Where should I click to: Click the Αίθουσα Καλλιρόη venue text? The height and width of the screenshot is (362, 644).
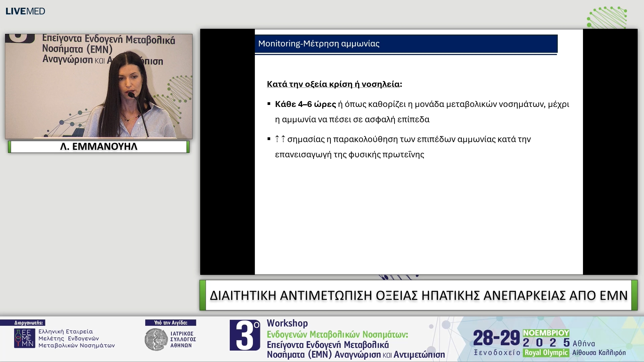tap(599, 353)
